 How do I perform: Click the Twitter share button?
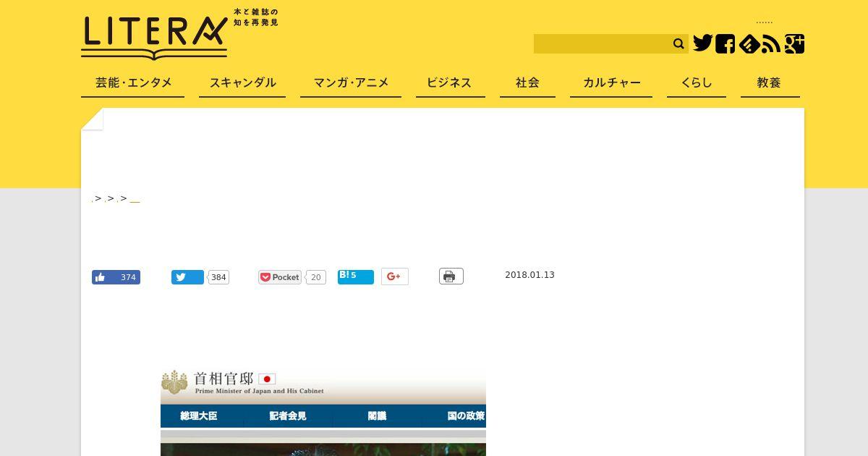[x=187, y=277]
